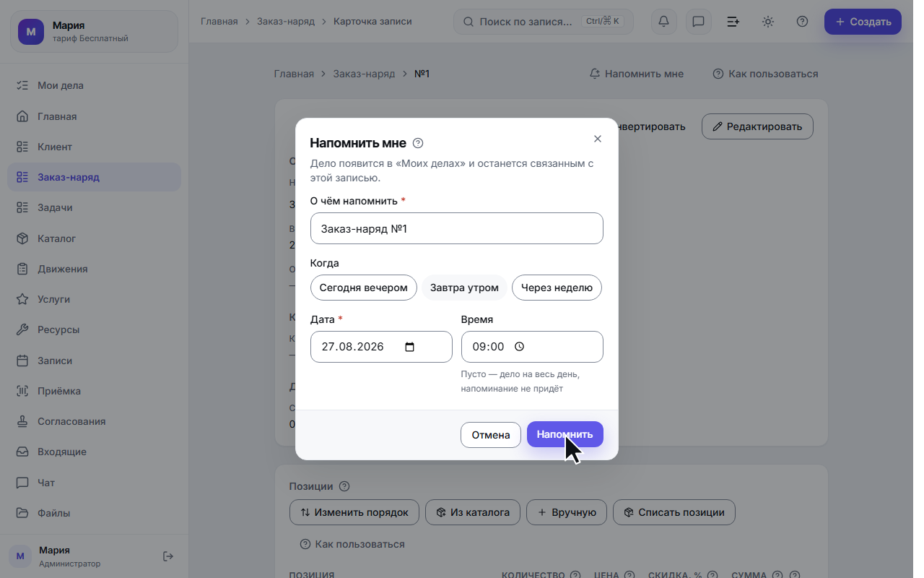Click Вручную add position button
This screenshot has width=924, height=578.
tap(566, 512)
